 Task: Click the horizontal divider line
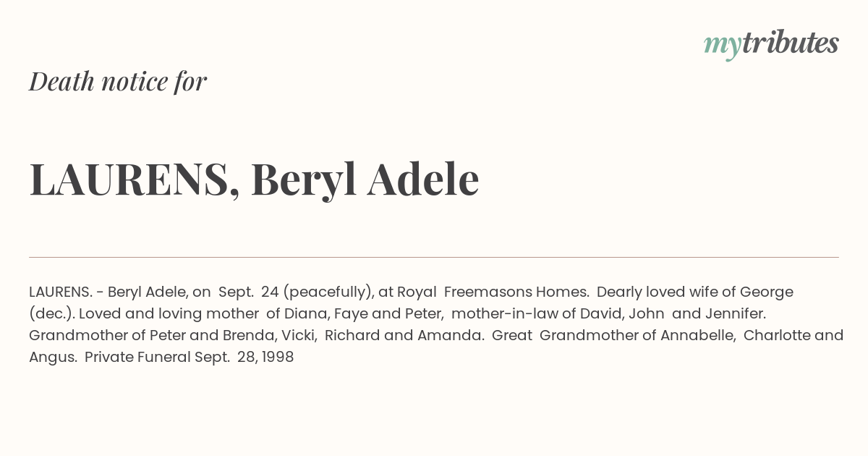click(434, 257)
